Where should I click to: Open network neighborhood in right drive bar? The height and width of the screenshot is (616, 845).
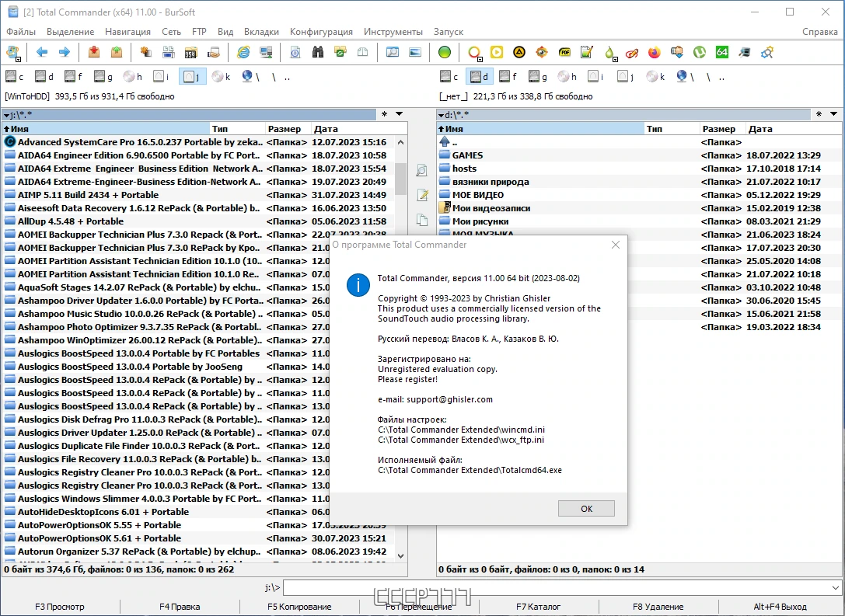pos(686,77)
